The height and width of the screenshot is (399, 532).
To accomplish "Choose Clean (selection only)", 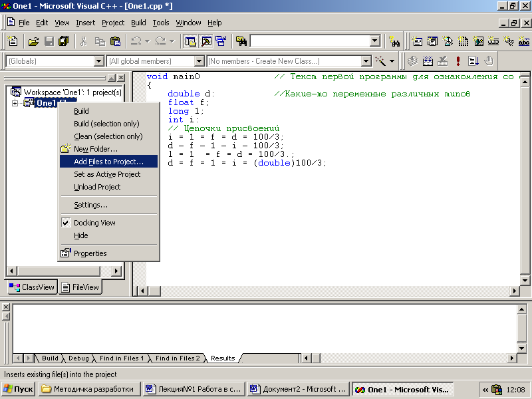I will click(x=108, y=136).
